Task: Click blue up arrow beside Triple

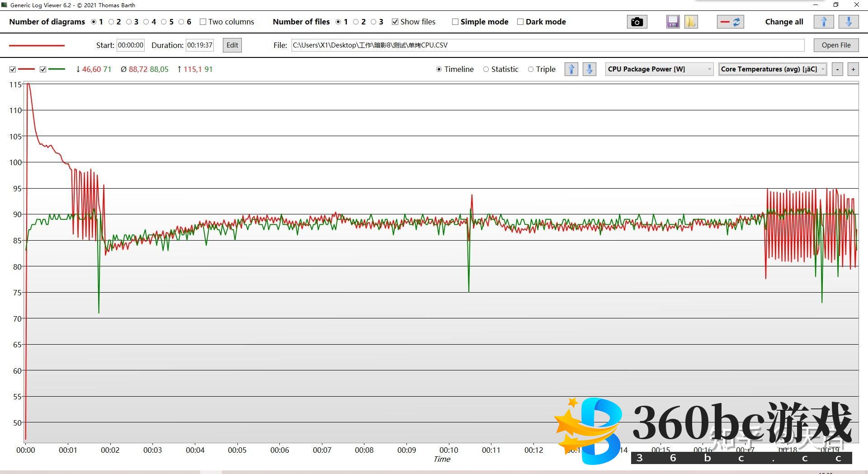Action: (571, 69)
